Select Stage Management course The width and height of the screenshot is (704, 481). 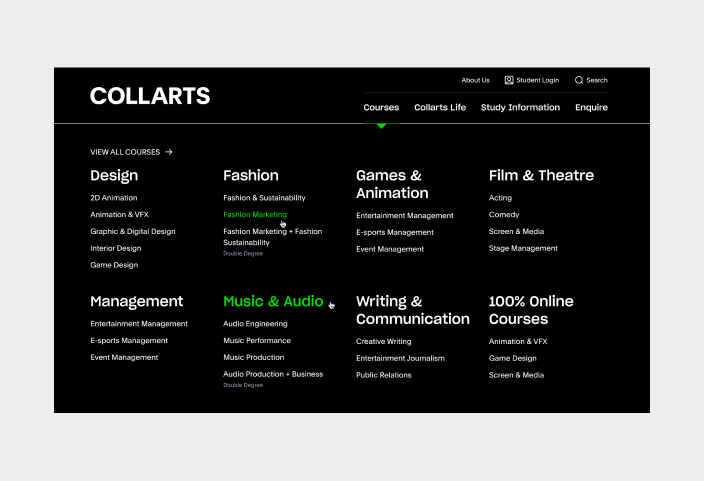point(523,248)
